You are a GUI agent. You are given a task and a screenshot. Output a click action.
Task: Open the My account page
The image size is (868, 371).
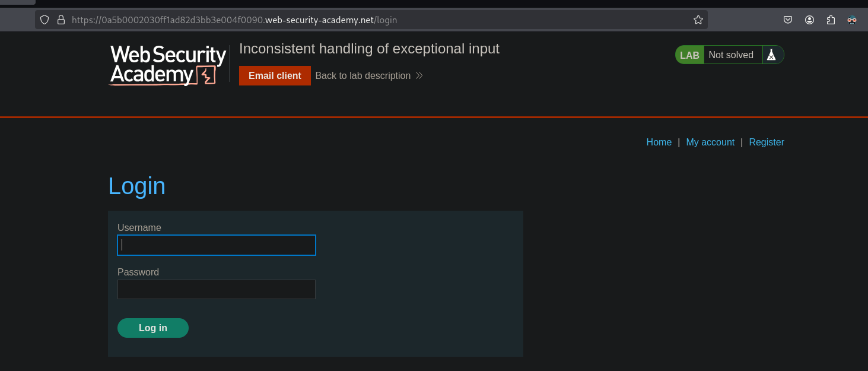click(x=710, y=142)
